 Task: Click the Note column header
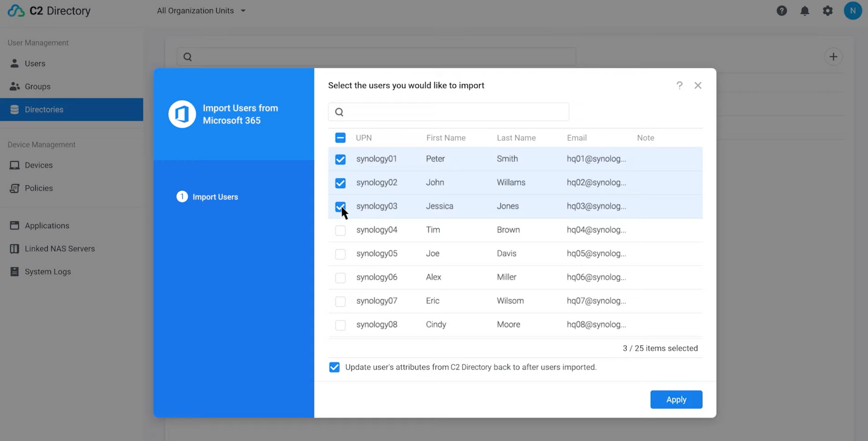click(x=645, y=138)
